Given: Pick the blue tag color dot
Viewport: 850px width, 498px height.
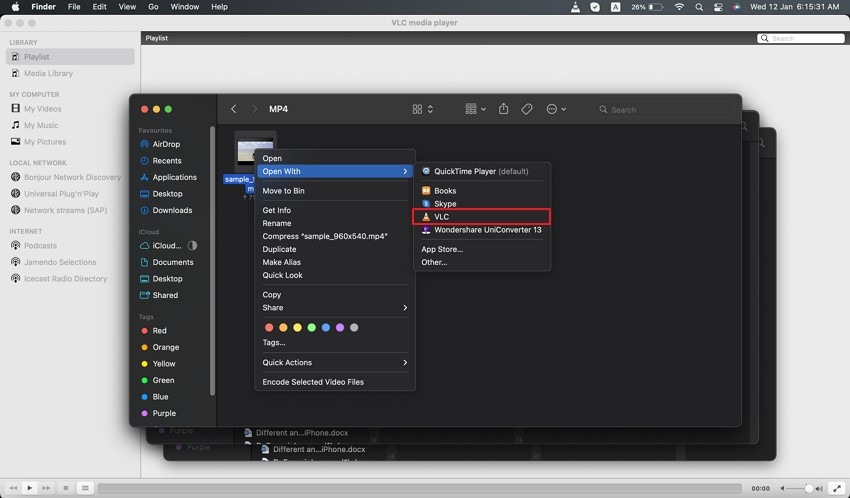Looking at the screenshot, I should [326, 327].
